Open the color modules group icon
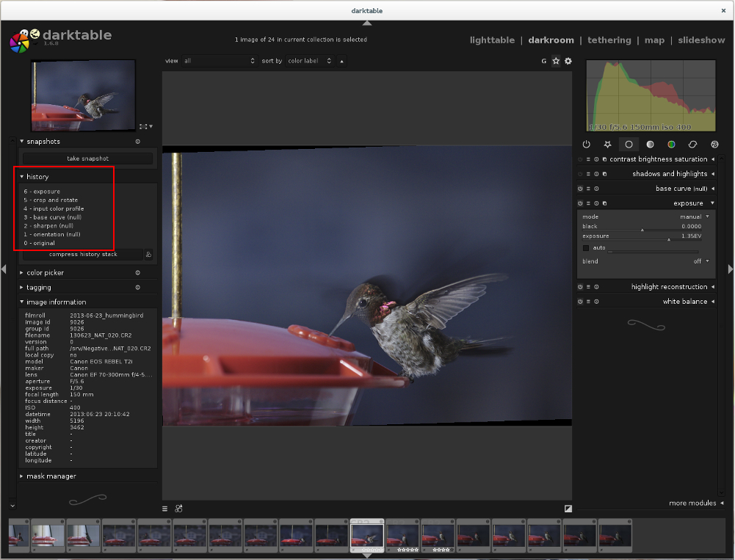This screenshot has height=560, width=735. point(671,145)
